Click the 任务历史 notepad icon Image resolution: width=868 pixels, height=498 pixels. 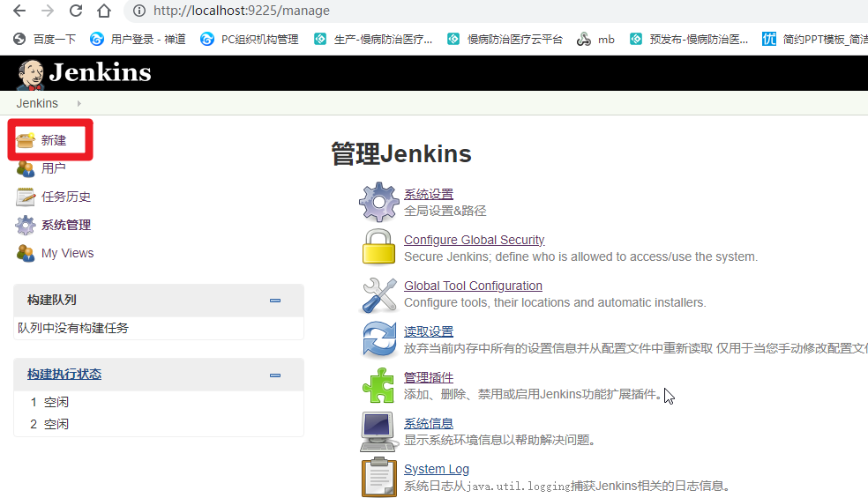pyautogui.click(x=26, y=197)
